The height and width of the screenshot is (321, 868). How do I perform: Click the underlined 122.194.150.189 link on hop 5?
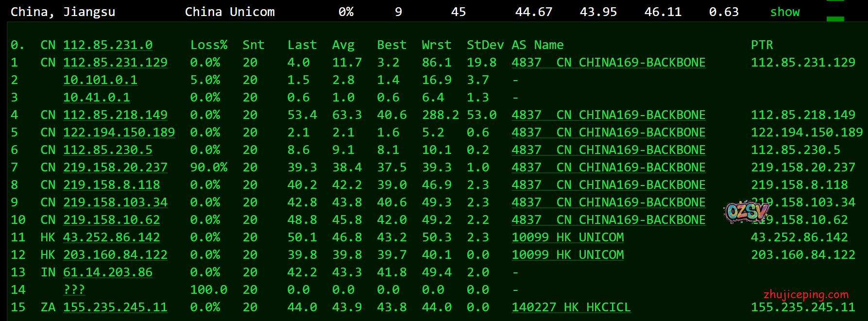119,133
